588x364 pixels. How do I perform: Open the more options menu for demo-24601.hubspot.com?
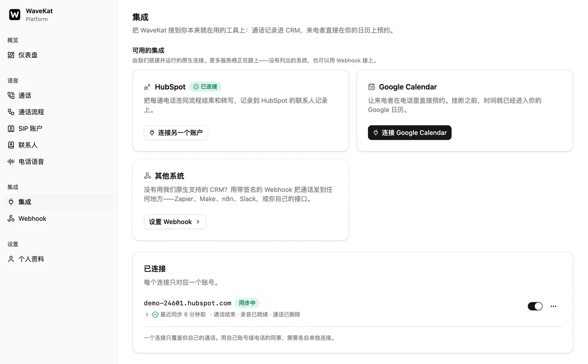click(x=554, y=306)
